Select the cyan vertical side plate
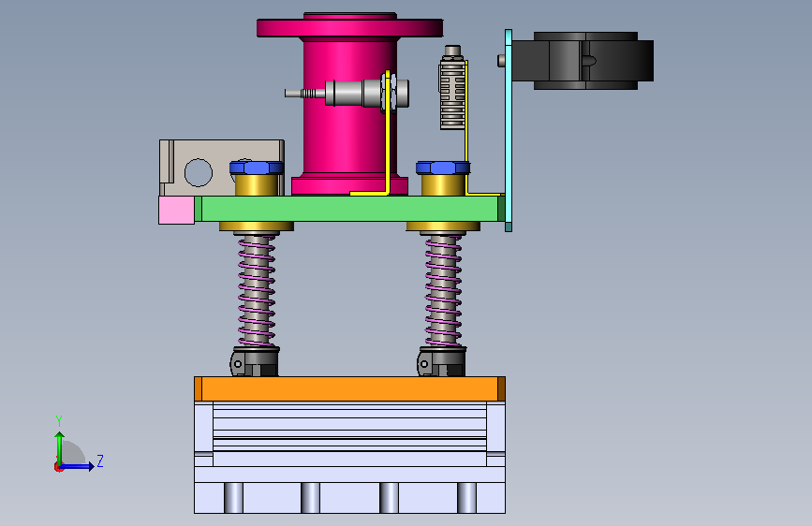 click(x=509, y=130)
